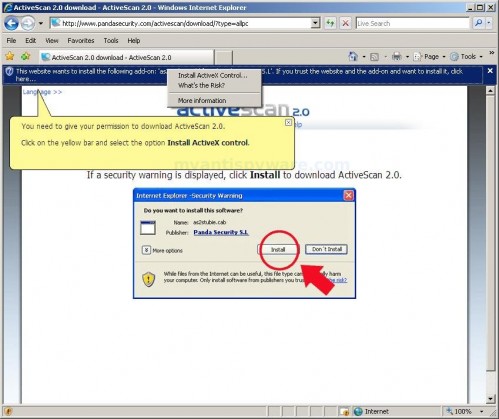Open the Favorites menu
499x419 pixels.
pyautogui.click(x=81, y=41)
